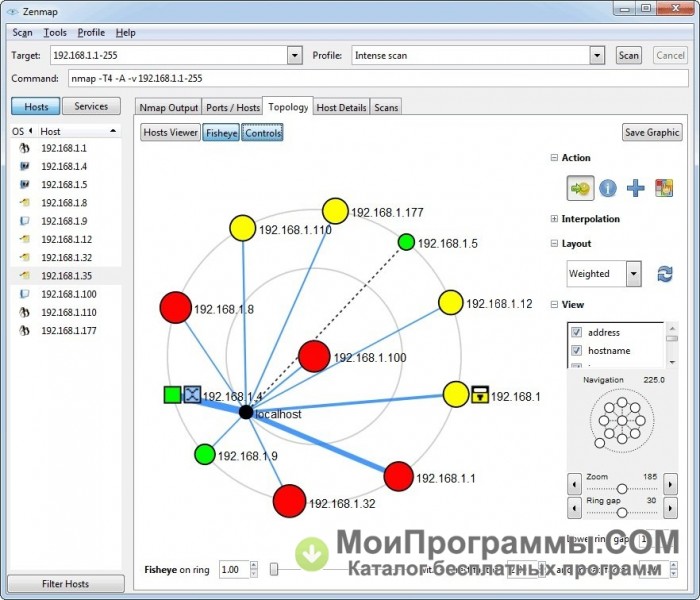The width and height of the screenshot is (700, 600).
Task: Click the green node 192.168.1.9
Action: 205,454
